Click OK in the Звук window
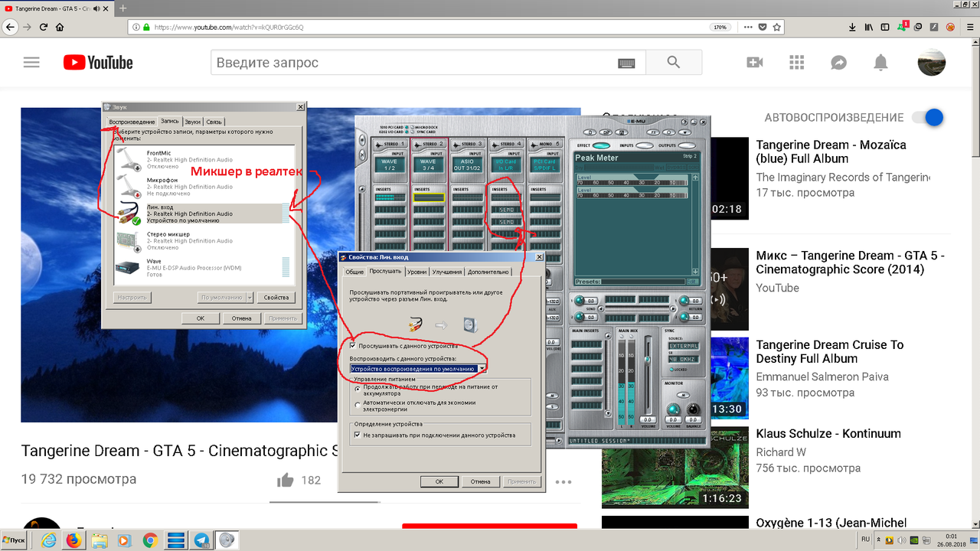Screen dimensions: 980x551 200,318
